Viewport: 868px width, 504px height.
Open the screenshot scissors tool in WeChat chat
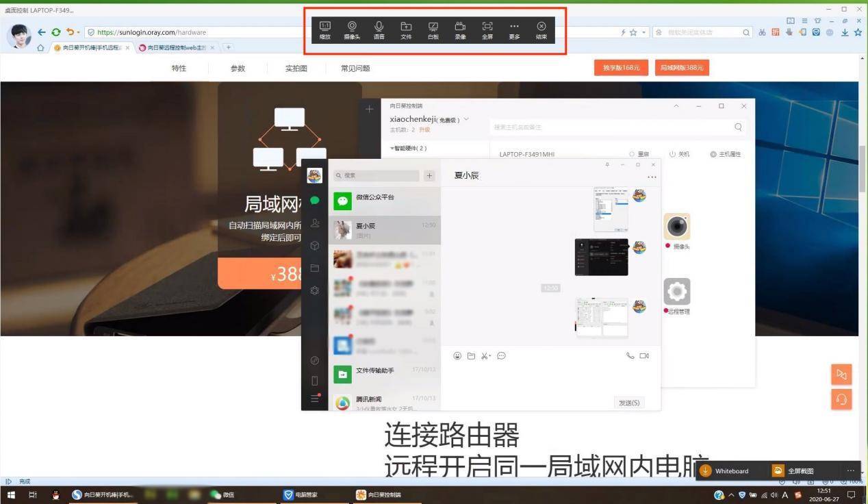tap(486, 355)
